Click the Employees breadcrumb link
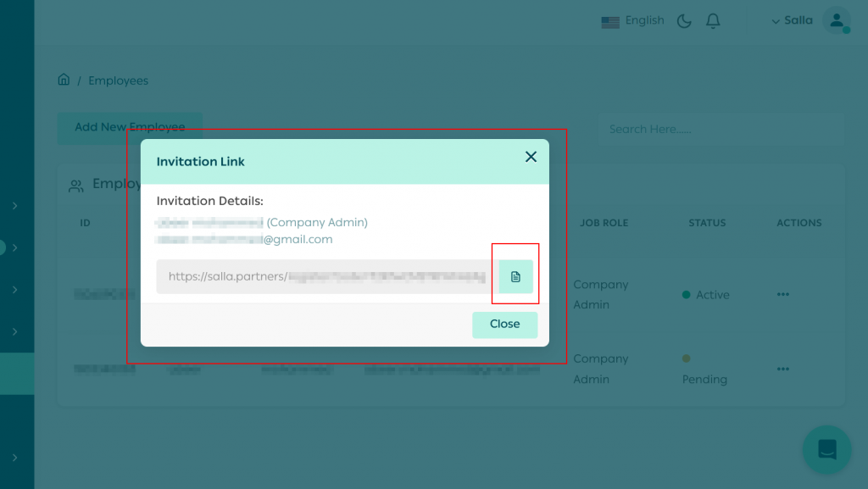This screenshot has height=489, width=868. (x=118, y=81)
